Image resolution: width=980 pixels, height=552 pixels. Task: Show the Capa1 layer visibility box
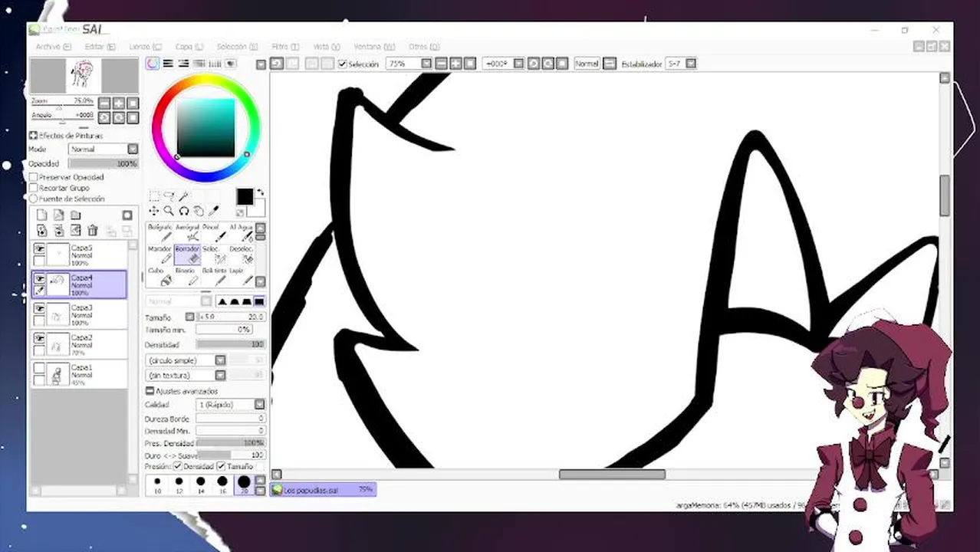point(39,369)
